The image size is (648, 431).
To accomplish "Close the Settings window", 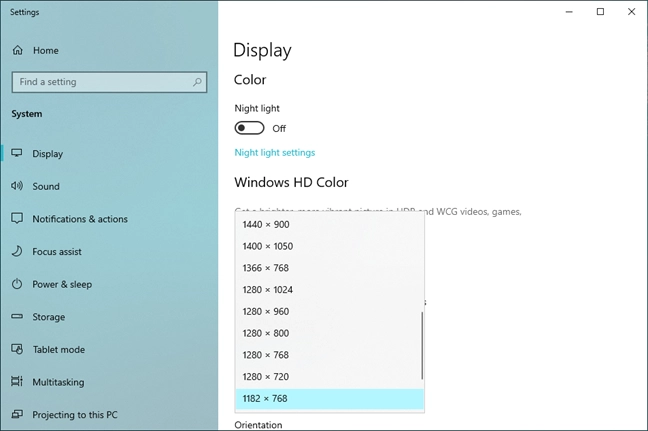I will [x=631, y=12].
